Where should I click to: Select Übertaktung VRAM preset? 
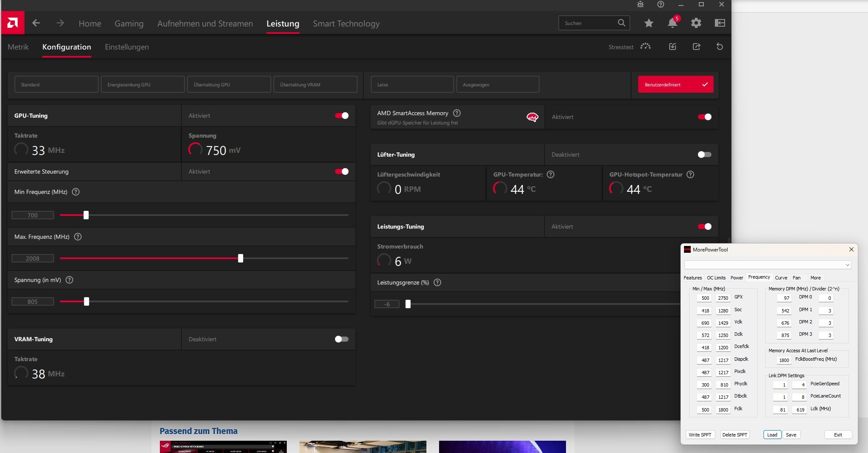click(315, 85)
